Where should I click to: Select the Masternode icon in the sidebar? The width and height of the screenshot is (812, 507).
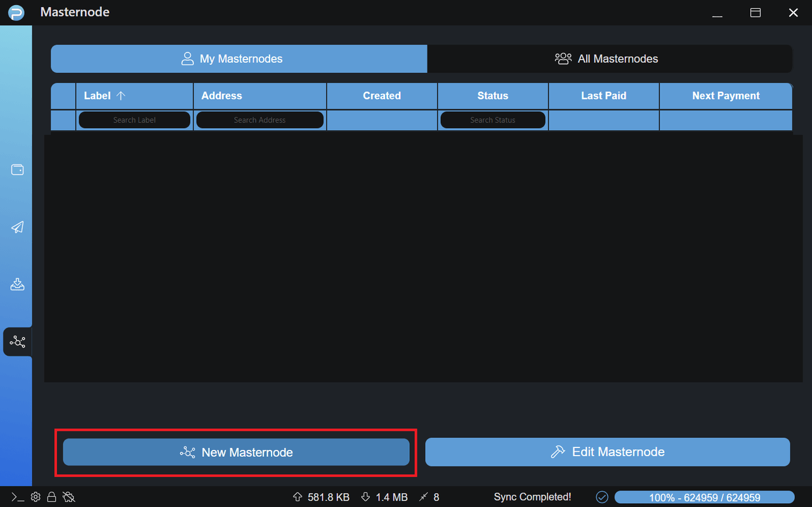pyautogui.click(x=17, y=342)
